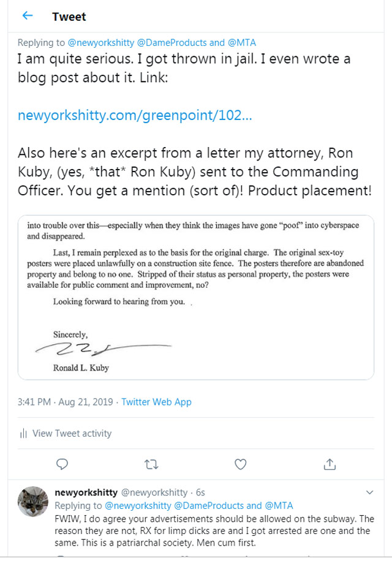Viewport: 392px width, 561px height.
Task: Click the tweet activity bar-chart icon
Action: pos(23,434)
